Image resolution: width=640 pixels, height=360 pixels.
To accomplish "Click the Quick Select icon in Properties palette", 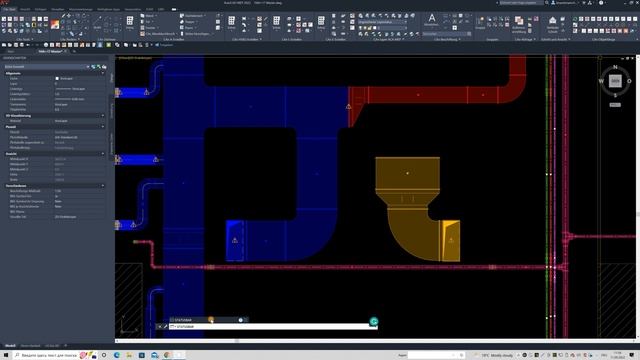I will click(104, 67).
